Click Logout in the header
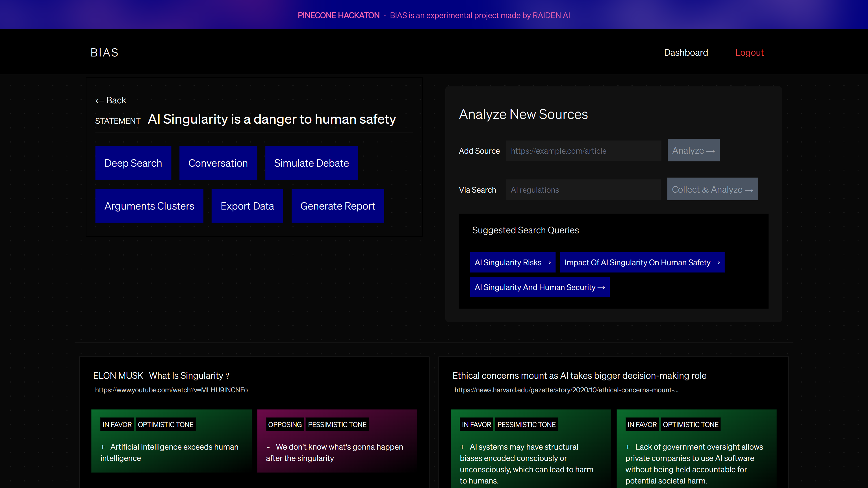This screenshot has height=488, width=868. click(749, 53)
